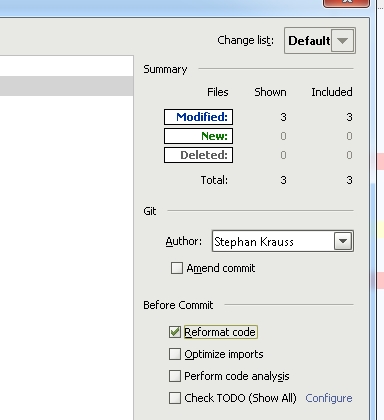This screenshot has width=384, height=420.
Task: Click the Shown column header
Action: 270,92
